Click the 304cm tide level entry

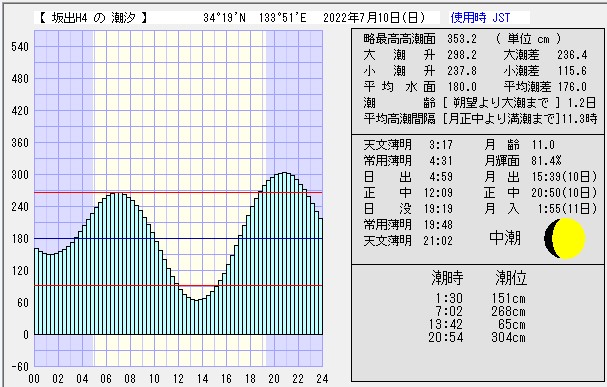[508, 337]
